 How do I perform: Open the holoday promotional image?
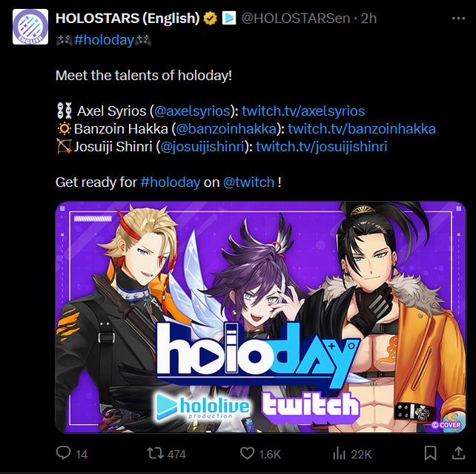[x=261, y=317]
